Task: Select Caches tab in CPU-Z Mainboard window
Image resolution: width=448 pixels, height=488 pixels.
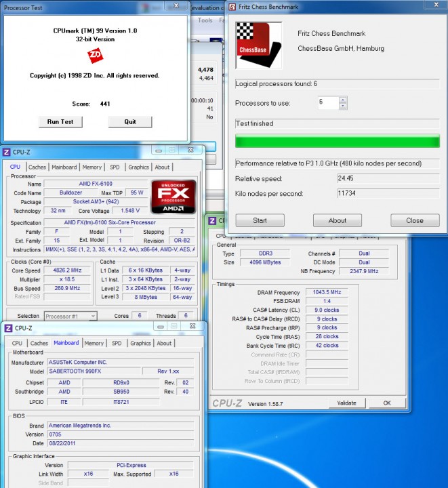Action: point(39,343)
